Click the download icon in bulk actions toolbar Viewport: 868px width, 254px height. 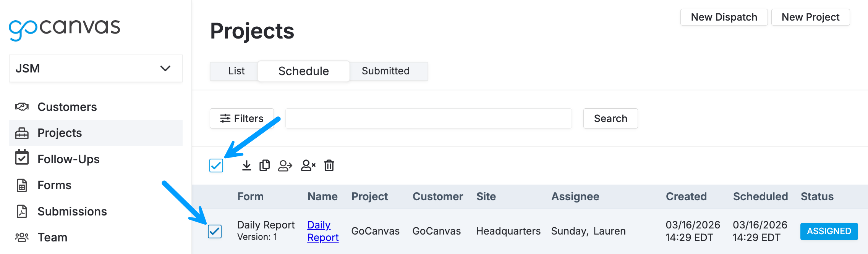pyautogui.click(x=247, y=166)
